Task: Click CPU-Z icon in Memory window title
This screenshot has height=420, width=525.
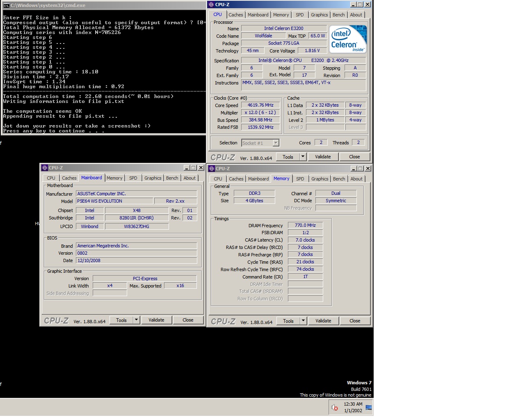Action: point(212,169)
